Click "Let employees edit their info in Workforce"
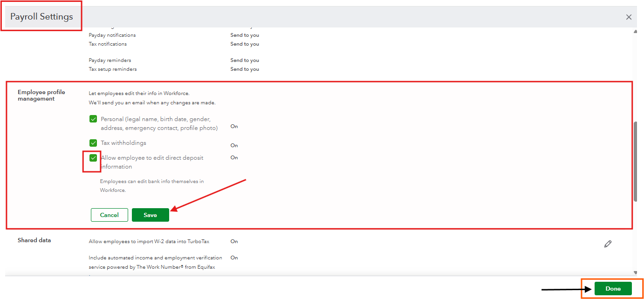This screenshot has height=299, width=644. [139, 93]
